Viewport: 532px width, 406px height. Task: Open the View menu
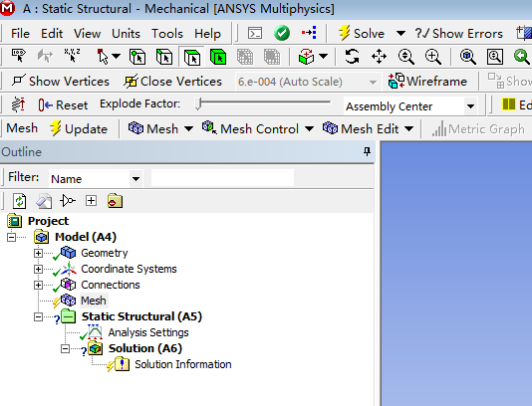click(88, 34)
